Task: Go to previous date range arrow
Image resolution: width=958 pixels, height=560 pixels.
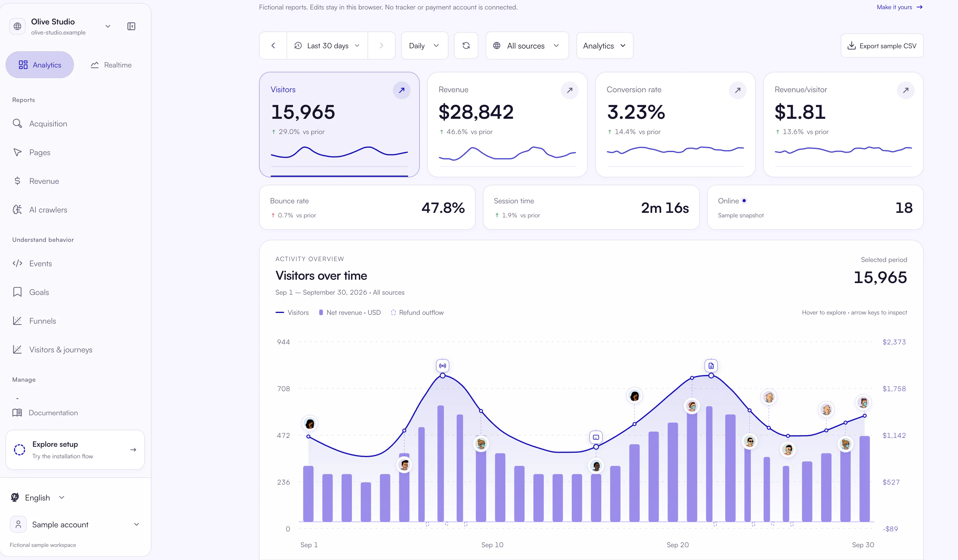Action: click(273, 45)
